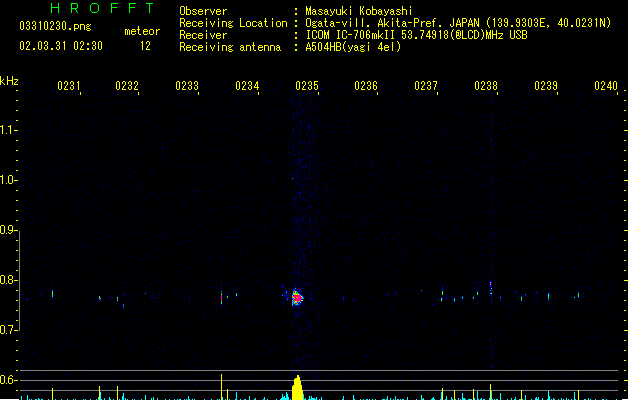Click the 0232 time marker

tap(127, 86)
